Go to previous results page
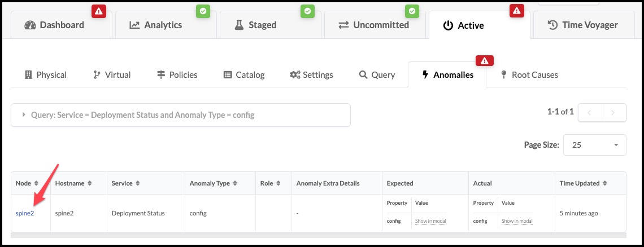The image size is (644, 247). click(x=590, y=112)
